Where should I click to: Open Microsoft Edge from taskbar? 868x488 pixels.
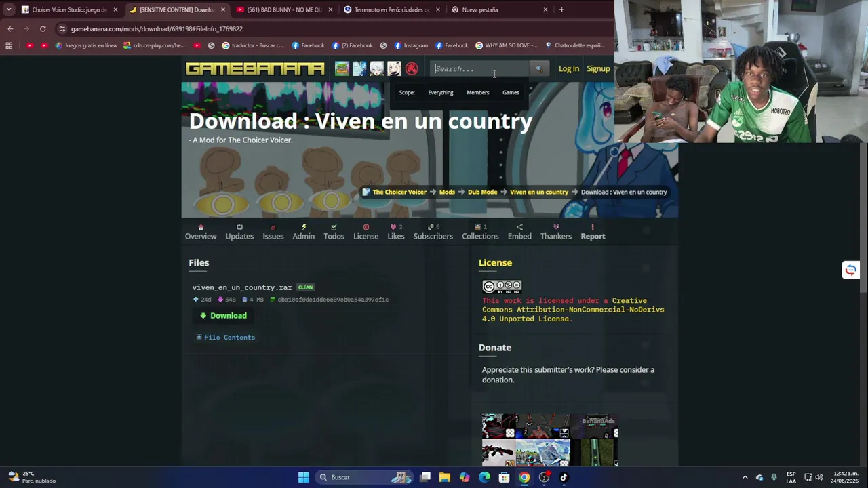[484, 477]
